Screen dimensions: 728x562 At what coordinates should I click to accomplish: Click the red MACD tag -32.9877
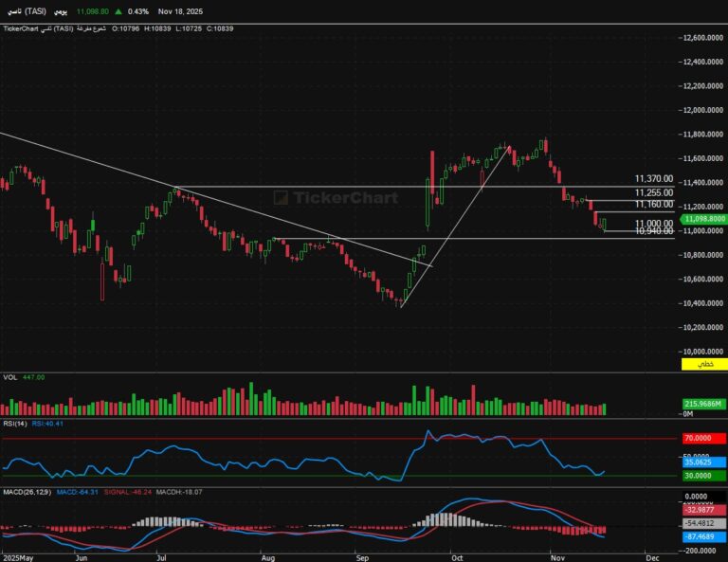pyautogui.click(x=704, y=509)
